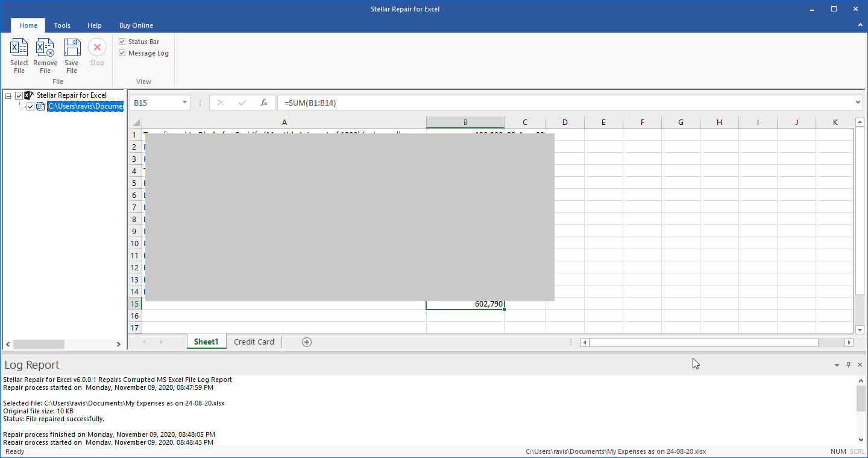
Task: Uncheck the Stellar Repair for Excel root checkbox
Action: click(19, 95)
